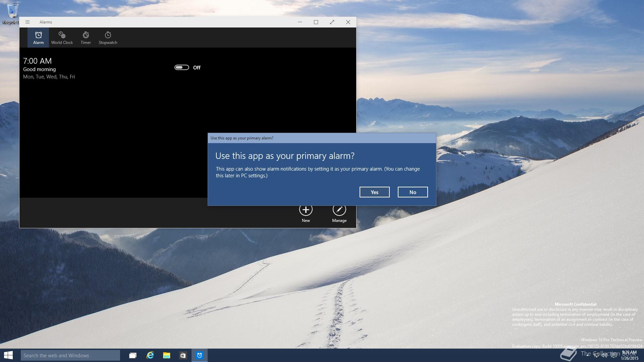Open the Timer tab
The image size is (644, 362).
pyautogui.click(x=86, y=38)
